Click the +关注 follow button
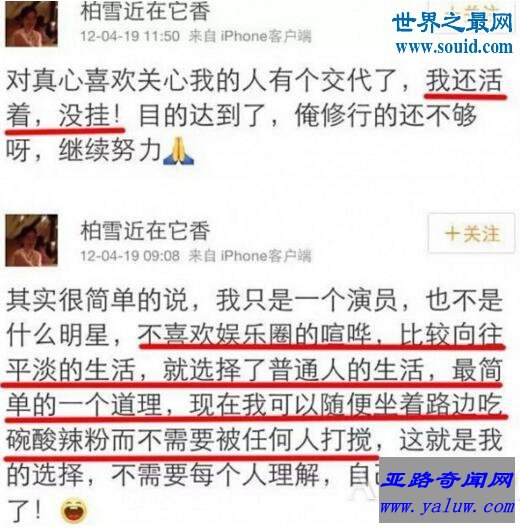Screen dimensions: 520x528 [472, 233]
